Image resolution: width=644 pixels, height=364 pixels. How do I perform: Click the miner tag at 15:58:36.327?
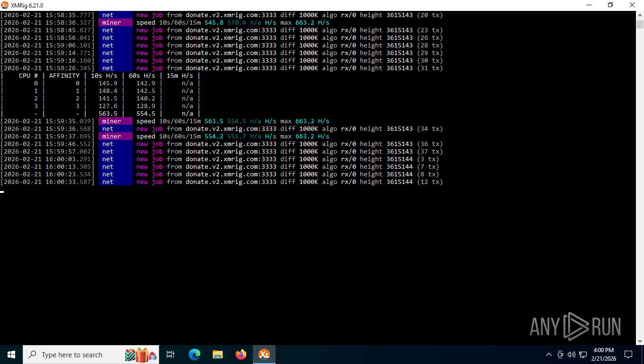tap(116, 23)
